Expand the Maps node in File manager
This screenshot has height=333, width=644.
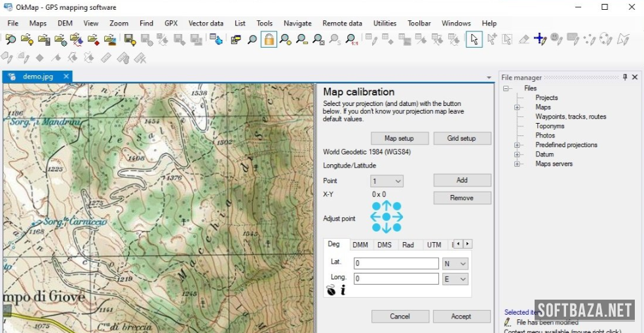click(x=517, y=107)
